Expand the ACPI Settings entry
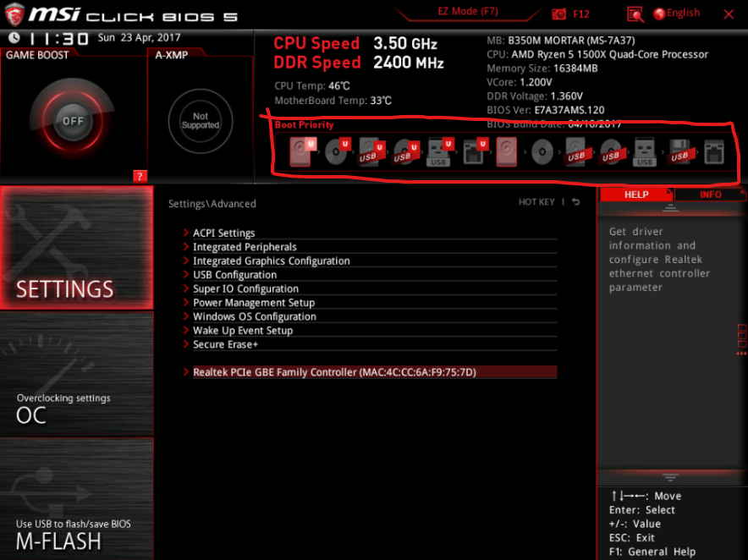This screenshot has height=560, width=748. 223,232
